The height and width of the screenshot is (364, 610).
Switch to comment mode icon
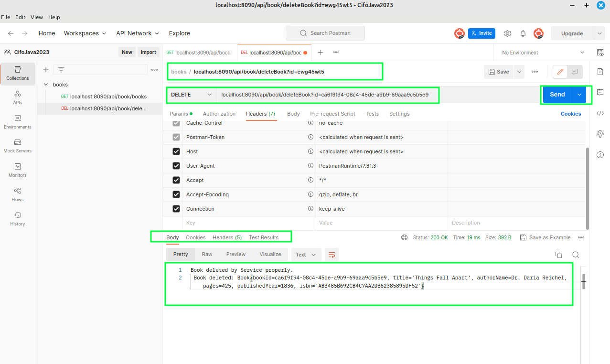(575, 72)
